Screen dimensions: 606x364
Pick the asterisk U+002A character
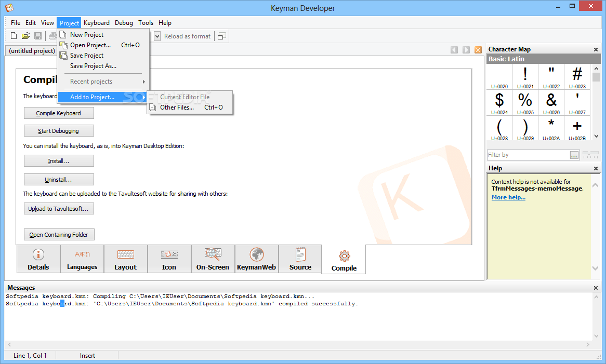coord(551,129)
